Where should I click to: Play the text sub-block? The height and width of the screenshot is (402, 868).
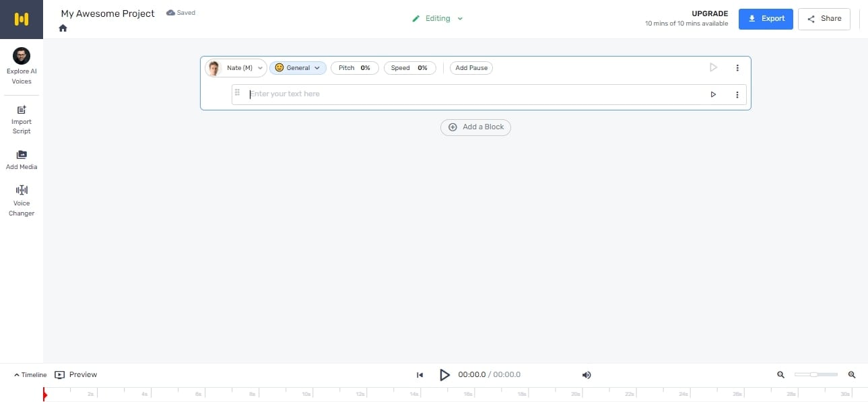713,94
